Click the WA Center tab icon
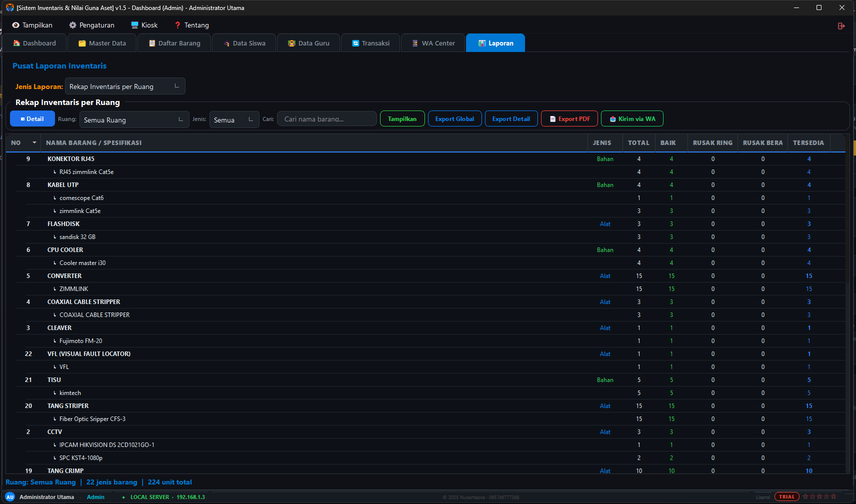 415,43
